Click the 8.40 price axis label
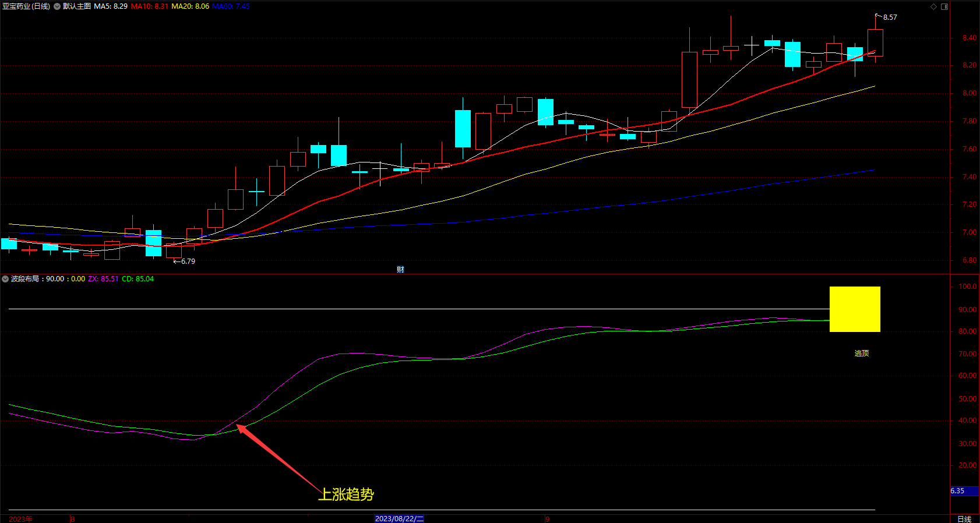The width and height of the screenshot is (980, 523). (x=970, y=38)
